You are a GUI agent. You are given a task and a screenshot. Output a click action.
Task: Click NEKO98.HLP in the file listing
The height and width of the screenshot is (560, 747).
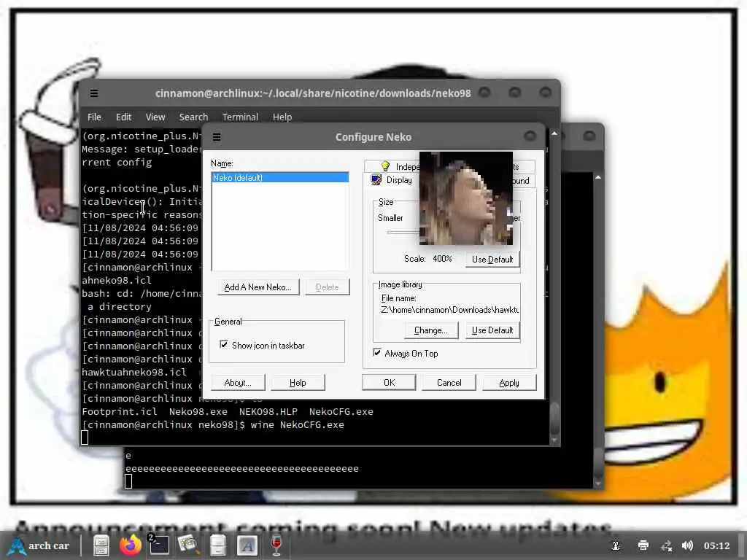(268, 412)
